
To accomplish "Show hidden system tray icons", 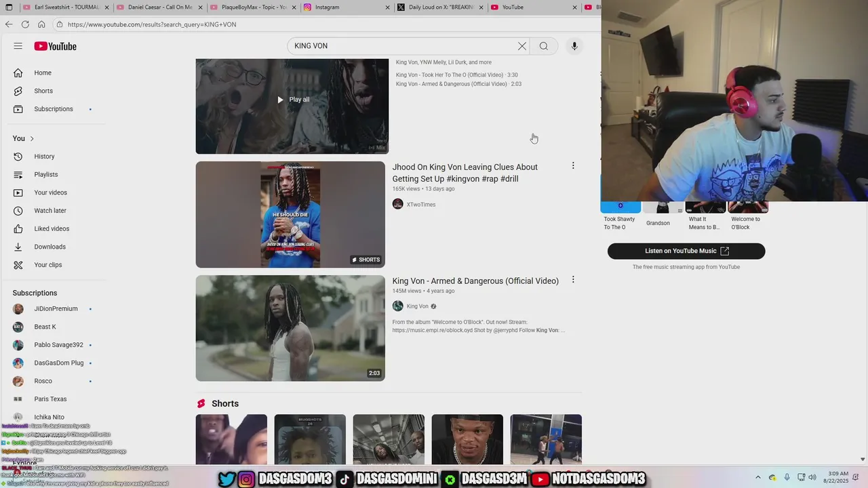I will tap(758, 477).
